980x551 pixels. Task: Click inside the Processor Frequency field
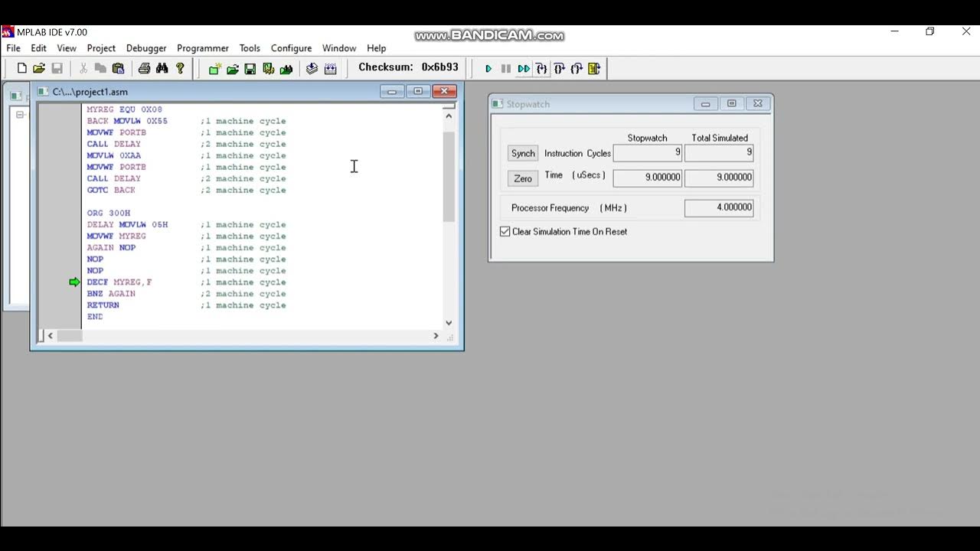[x=718, y=207]
